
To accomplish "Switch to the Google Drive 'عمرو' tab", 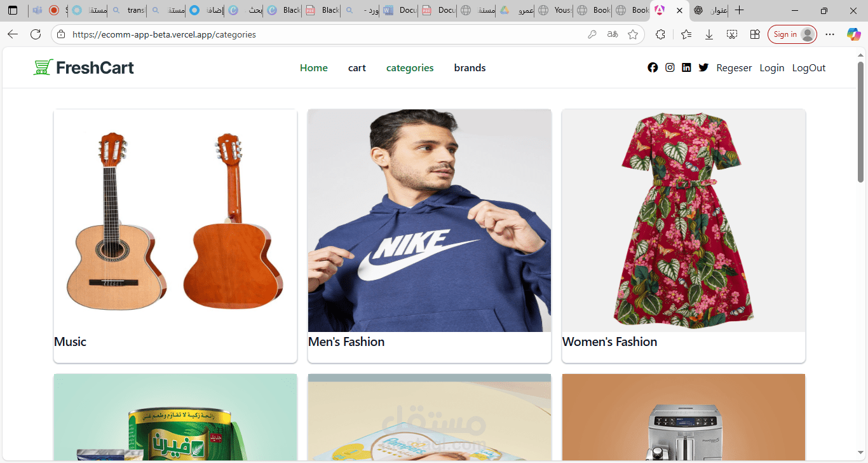I will point(515,10).
